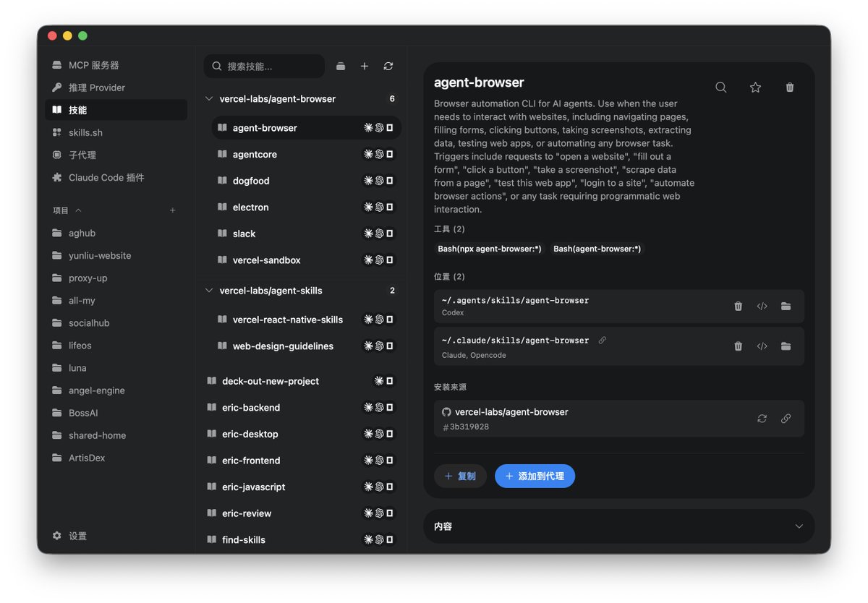Image resolution: width=868 pixels, height=603 pixels.
Task: Add a new project with the plus icon
Action: click(172, 210)
